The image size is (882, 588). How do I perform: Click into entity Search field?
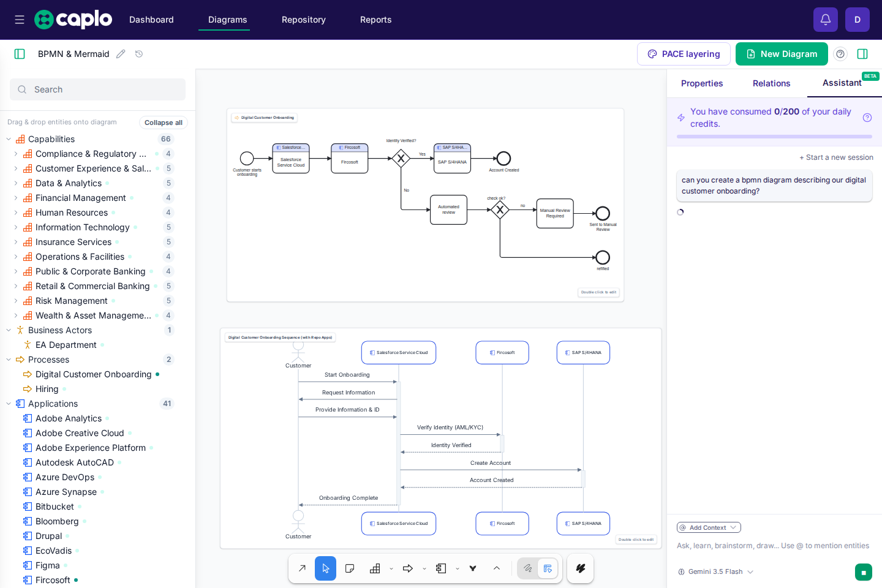(x=97, y=89)
